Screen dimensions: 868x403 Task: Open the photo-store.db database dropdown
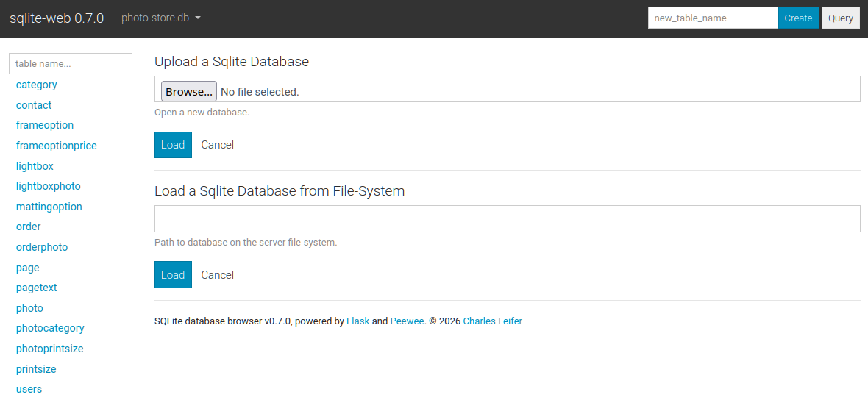pos(160,18)
